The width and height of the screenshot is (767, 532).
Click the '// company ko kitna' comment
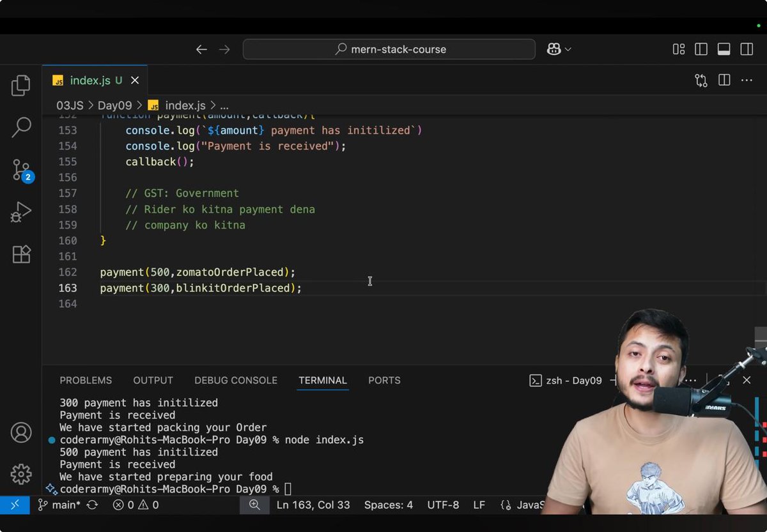185,225
